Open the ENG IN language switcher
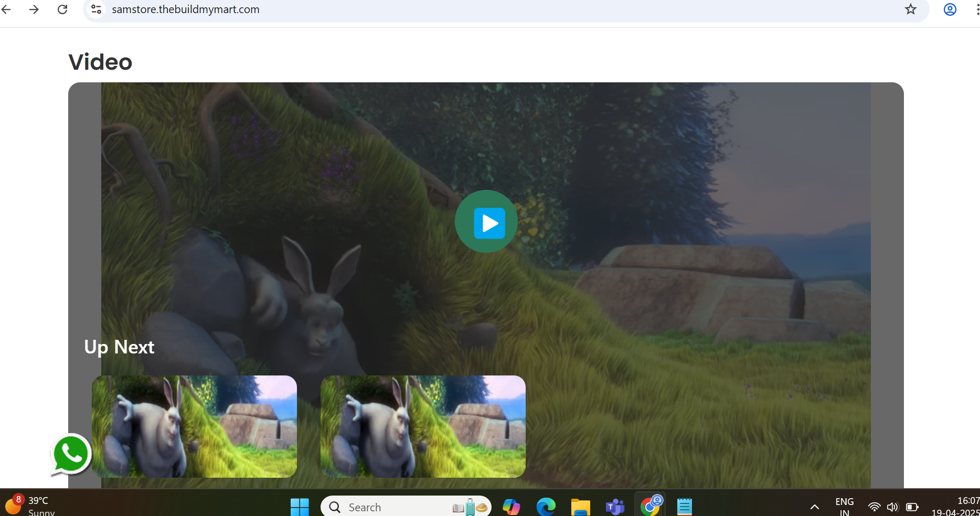The width and height of the screenshot is (980, 516). pyautogui.click(x=845, y=507)
